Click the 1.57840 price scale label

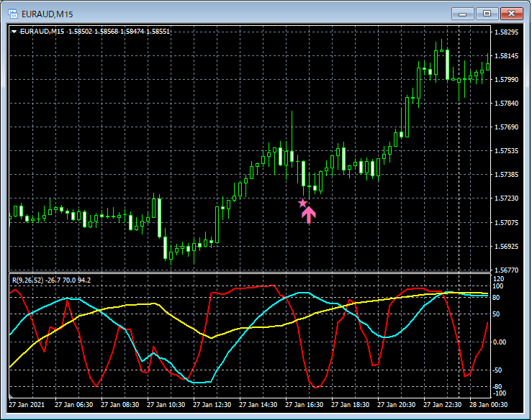(507, 104)
